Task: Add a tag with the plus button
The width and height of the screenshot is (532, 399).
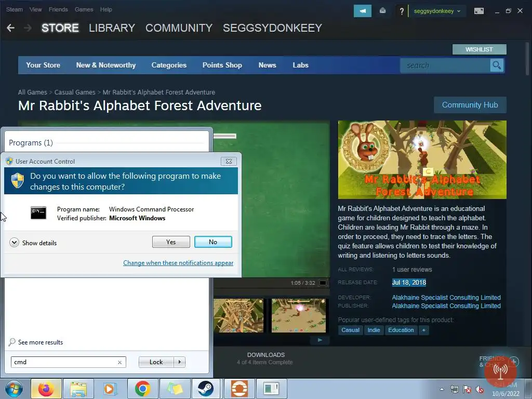Action: click(424, 330)
